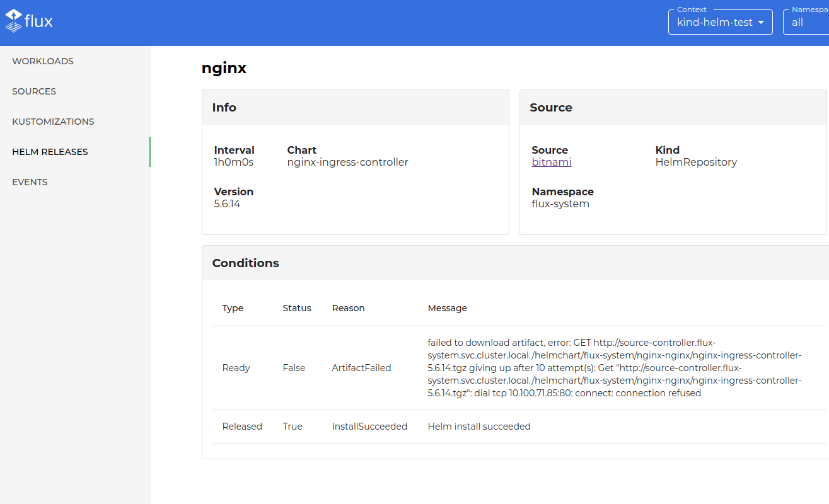Select the HelmRepository kind value

(696, 162)
